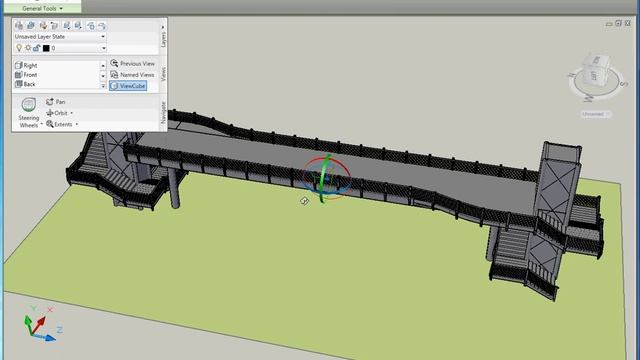Click the Back view cube icon
This screenshot has height=360, width=640.
[x=18, y=84]
